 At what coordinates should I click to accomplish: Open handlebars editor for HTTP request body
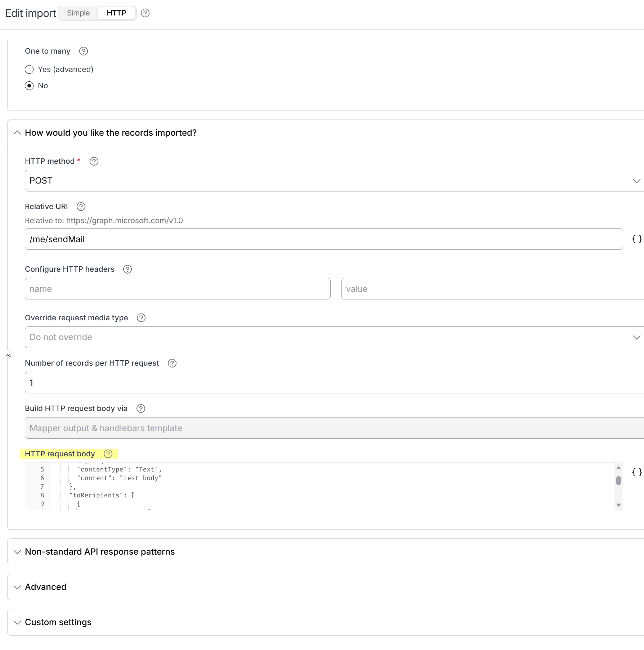pyautogui.click(x=637, y=472)
